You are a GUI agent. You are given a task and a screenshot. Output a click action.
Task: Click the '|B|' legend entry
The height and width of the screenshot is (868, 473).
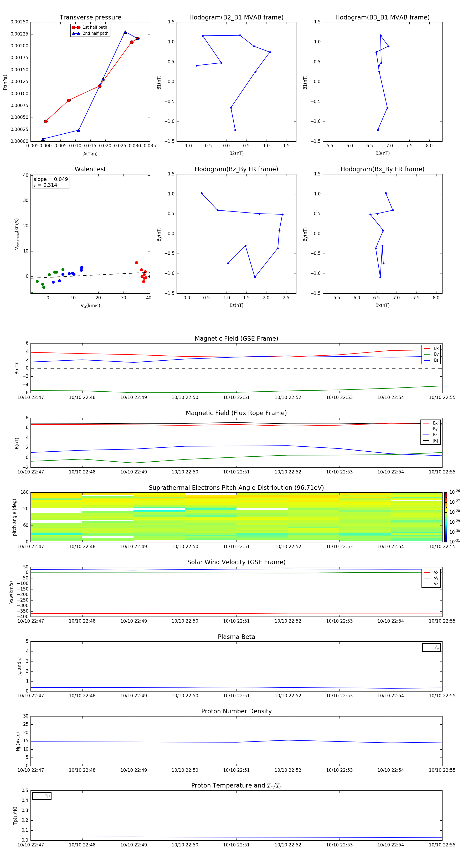(x=431, y=441)
